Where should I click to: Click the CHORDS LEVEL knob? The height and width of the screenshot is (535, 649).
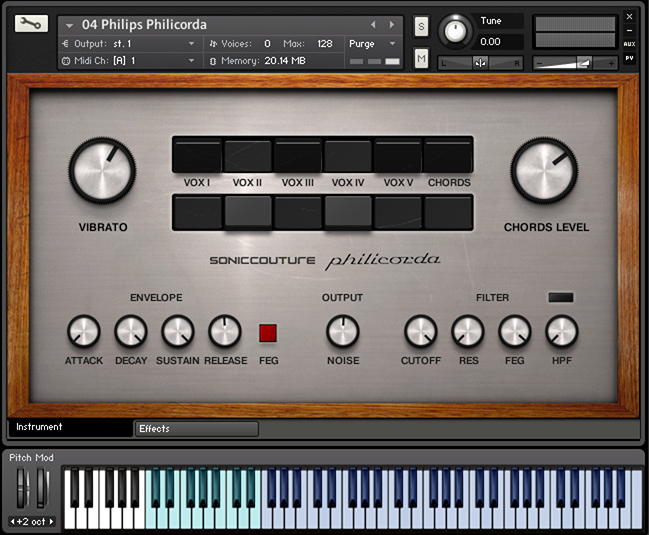(x=544, y=170)
